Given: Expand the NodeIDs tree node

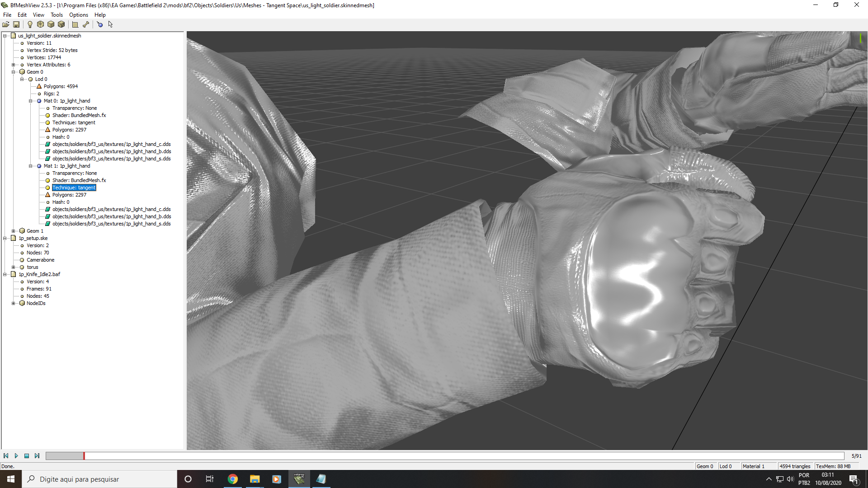Looking at the screenshot, I should pos(14,303).
